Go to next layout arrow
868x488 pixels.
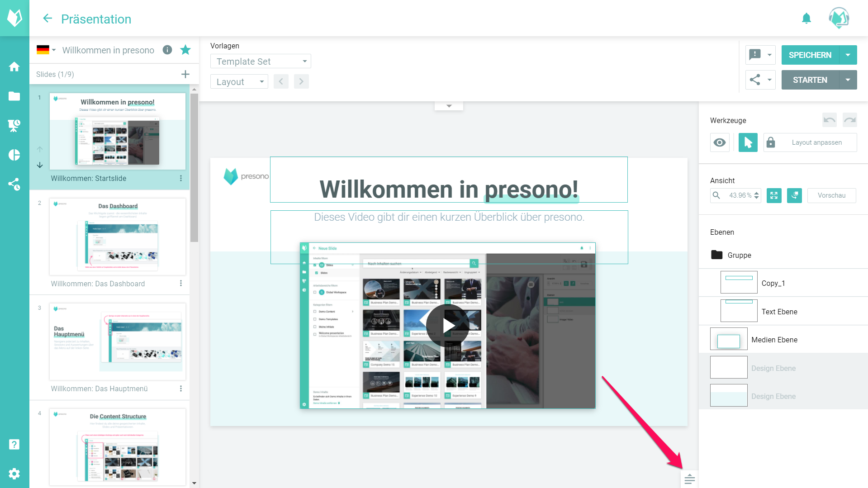coord(301,81)
